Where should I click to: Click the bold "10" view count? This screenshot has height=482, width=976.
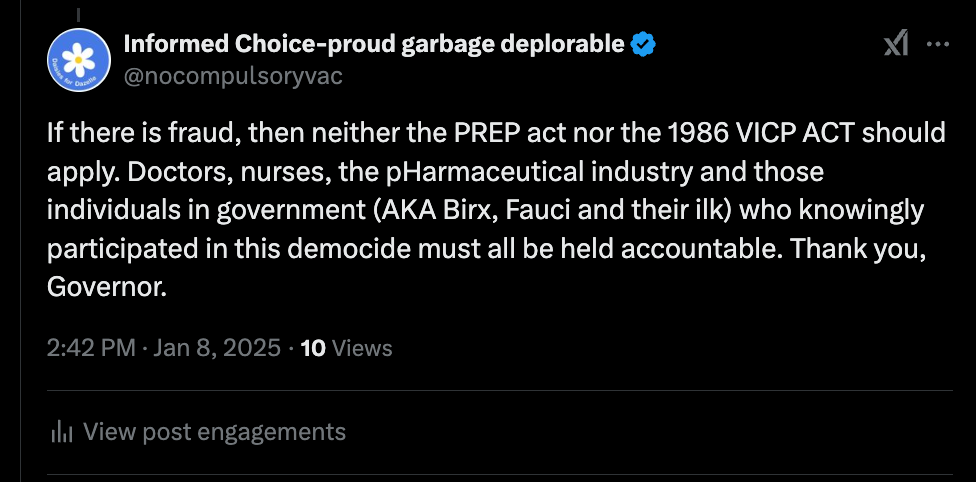point(313,348)
